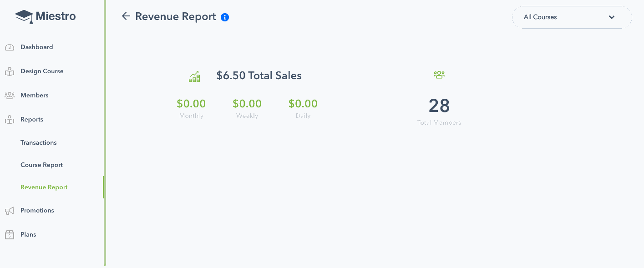
Task: Open the Transactions report page
Action: pyautogui.click(x=39, y=143)
